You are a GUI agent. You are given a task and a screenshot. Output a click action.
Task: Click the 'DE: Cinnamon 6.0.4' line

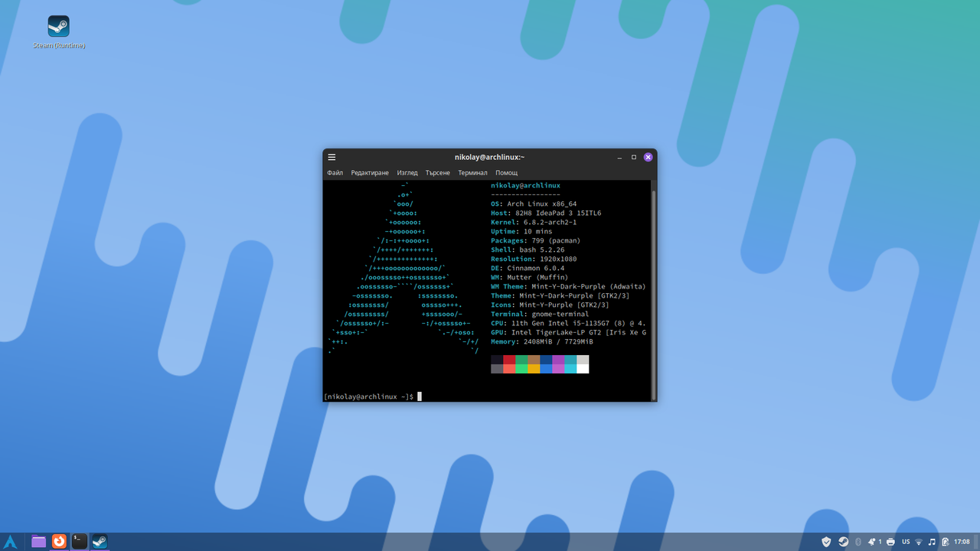coord(528,268)
